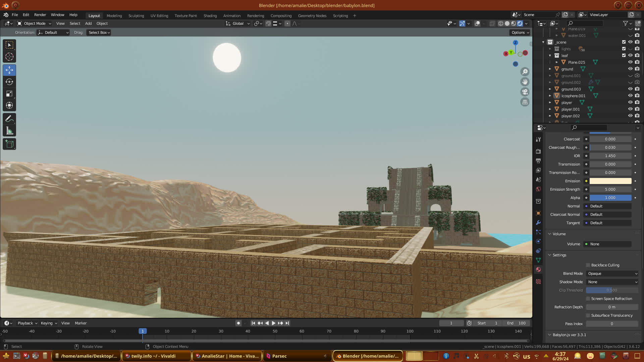644x362 pixels.
Task: Activate the Annotate pencil tool
Action: click(9, 119)
